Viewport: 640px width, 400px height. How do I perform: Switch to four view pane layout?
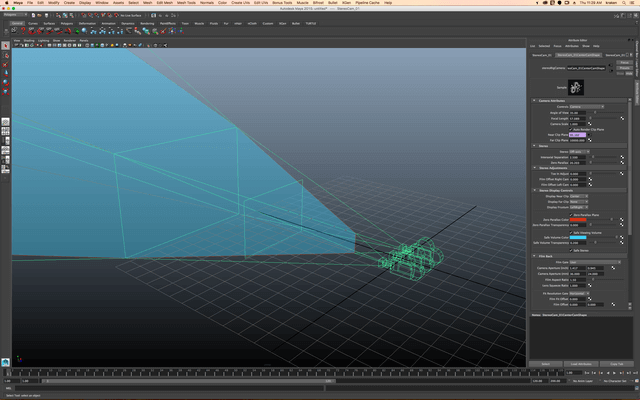click(5, 131)
